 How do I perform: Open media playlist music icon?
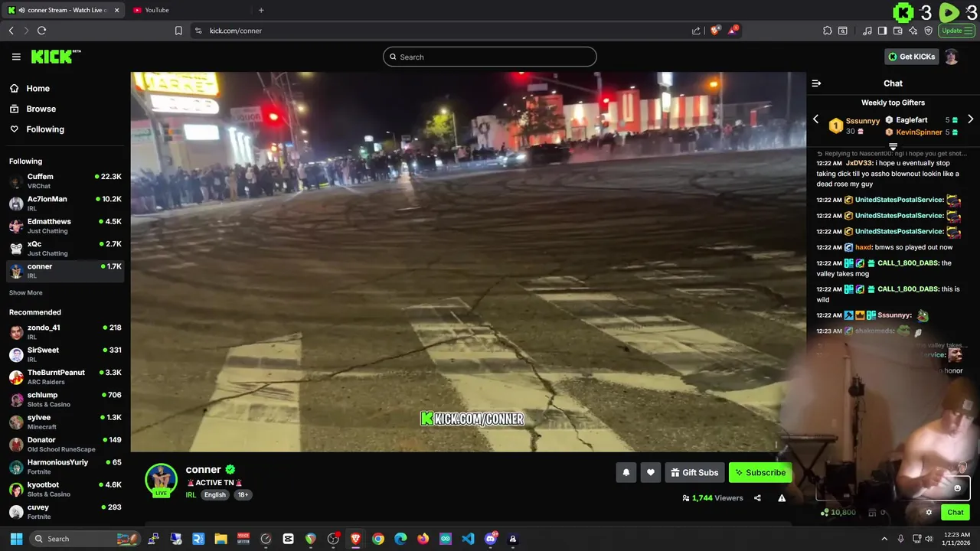point(867,31)
